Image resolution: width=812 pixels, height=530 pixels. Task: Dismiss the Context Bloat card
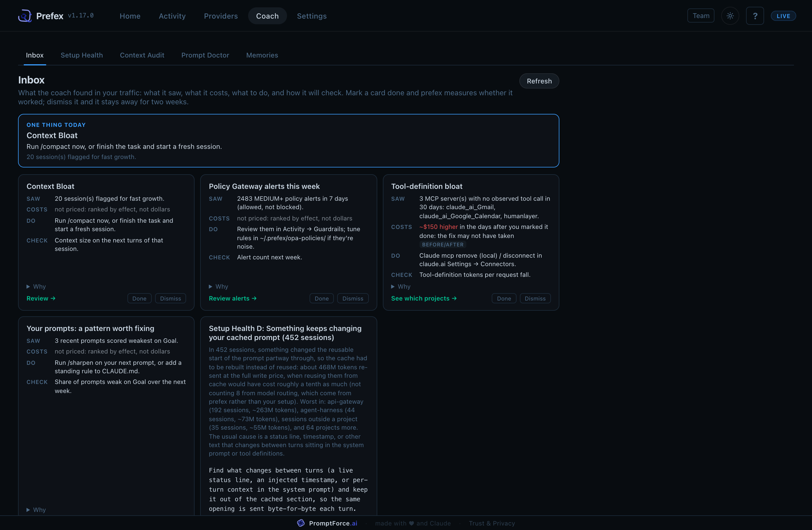click(x=170, y=298)
